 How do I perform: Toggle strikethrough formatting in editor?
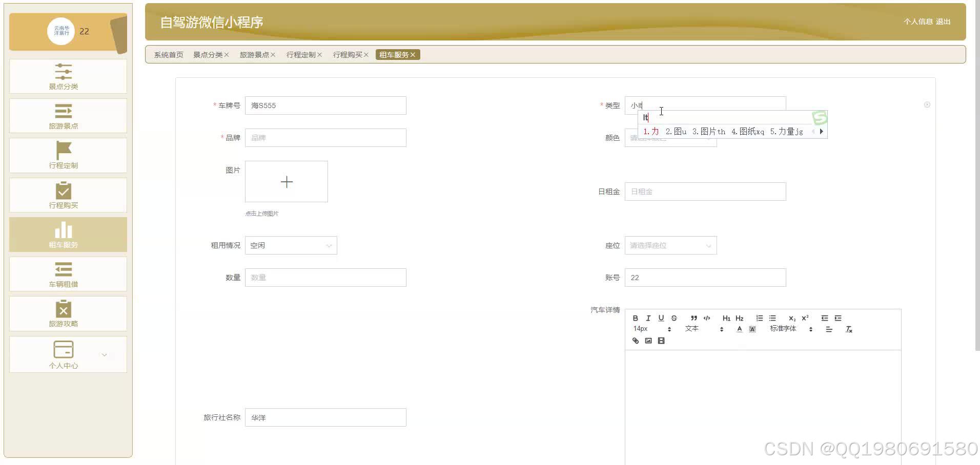coord(674,318)
